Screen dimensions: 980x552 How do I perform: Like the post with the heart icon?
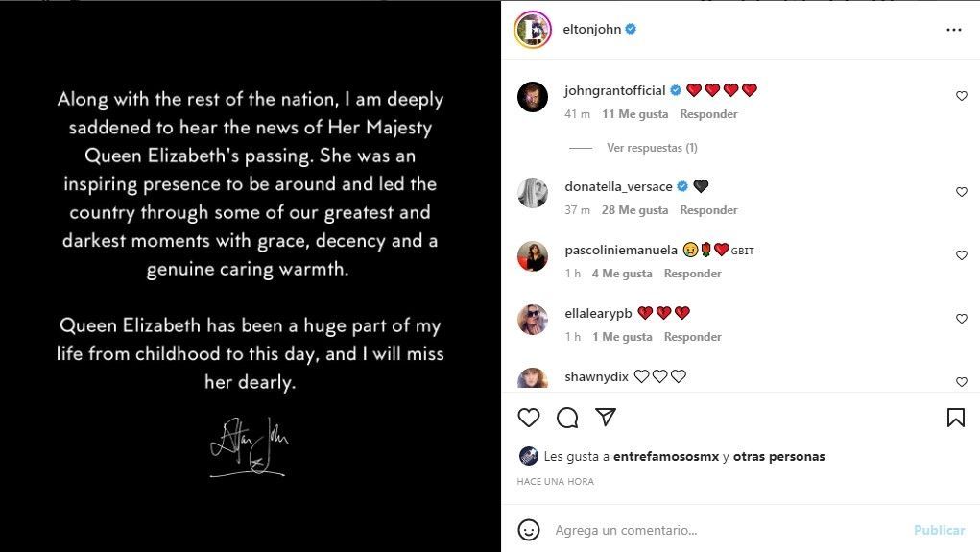(x=529, y=418)
